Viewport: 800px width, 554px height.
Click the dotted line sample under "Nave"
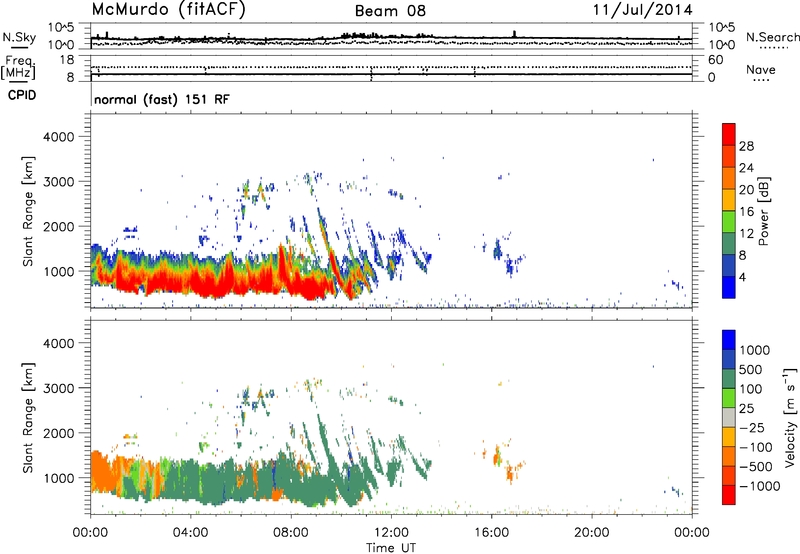(761, 80)
